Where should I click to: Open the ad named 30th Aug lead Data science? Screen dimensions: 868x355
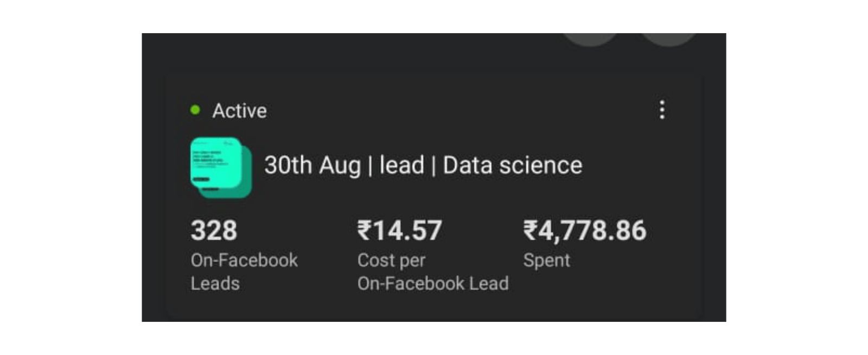tap(422, 166)
